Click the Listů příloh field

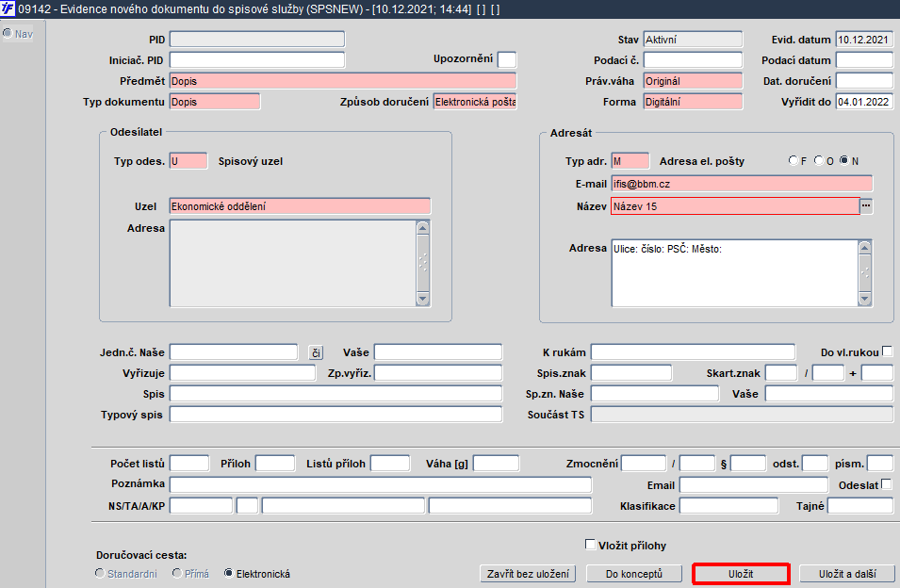click(390, 463)
